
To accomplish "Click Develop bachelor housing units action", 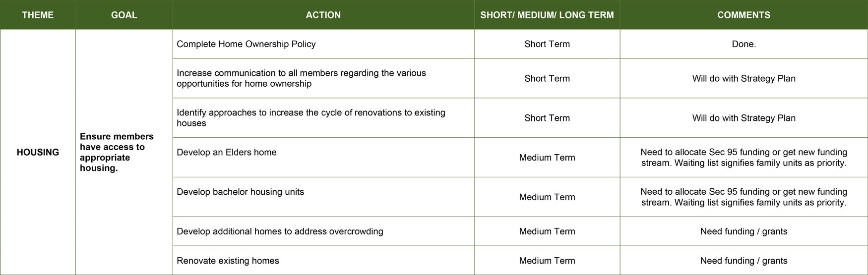I will coord(241,192).
